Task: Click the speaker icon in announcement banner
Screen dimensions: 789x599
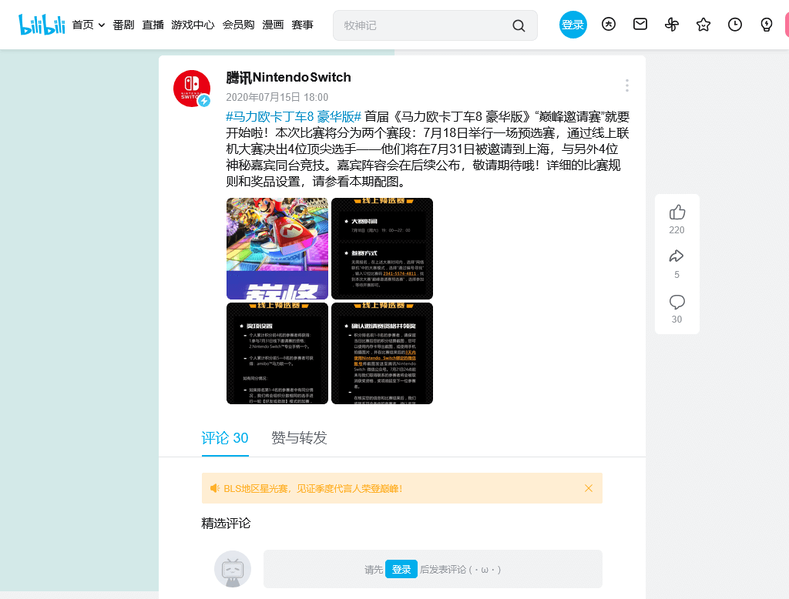Action: click(x=215, y=488)
